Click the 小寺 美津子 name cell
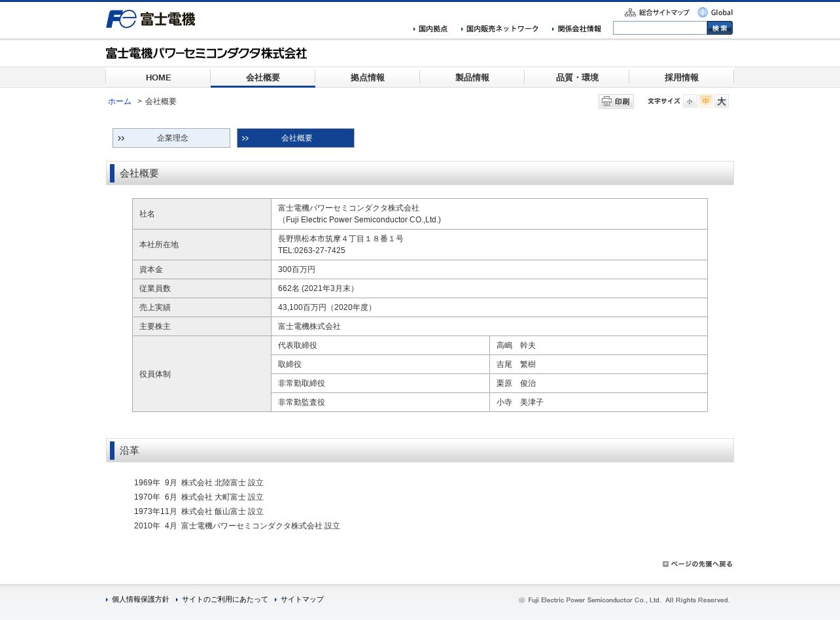The width and height of the screenshot is (840, 620). pos(599,402)
